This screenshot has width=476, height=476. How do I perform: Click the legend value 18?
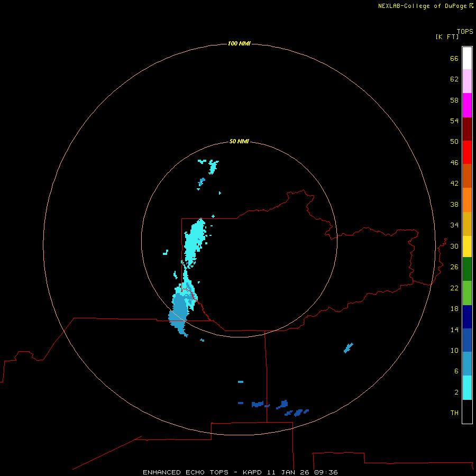coord(454,309)
